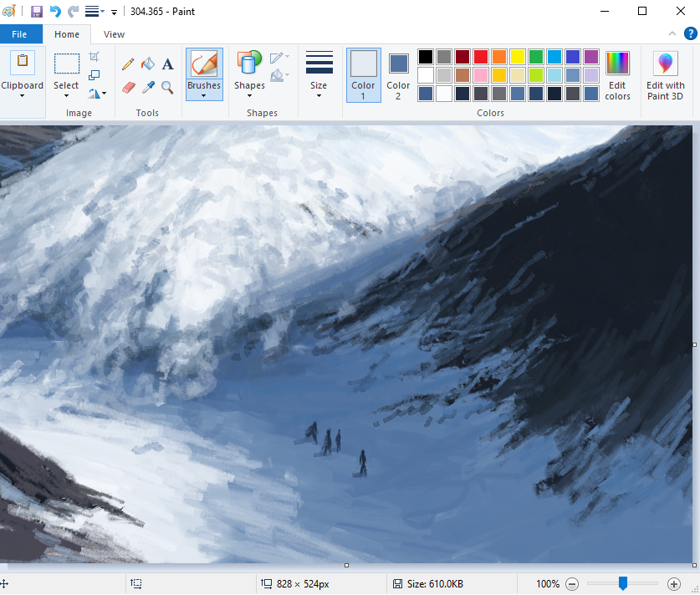Viewport: 700px width, 595px height.
Task: Click the zoom slider handle
Action: [623, 583]
